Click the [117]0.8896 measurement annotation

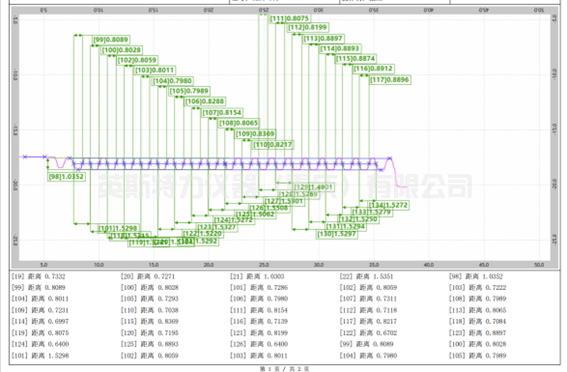389,80
